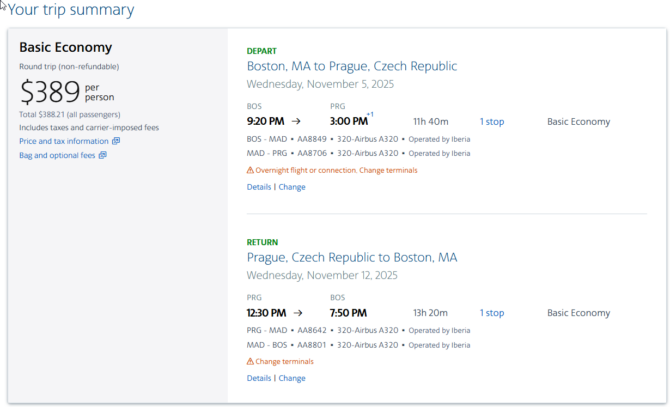The height and width of the screenshot is (407, 670).
Task: Click the arrow icon after 12:30 PM departure
Action: 298,313
